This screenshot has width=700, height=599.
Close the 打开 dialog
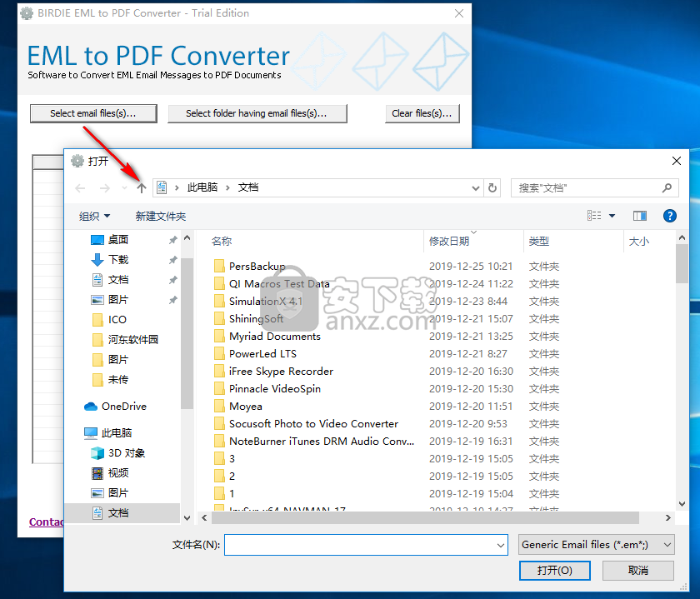[x=677, y=161]
